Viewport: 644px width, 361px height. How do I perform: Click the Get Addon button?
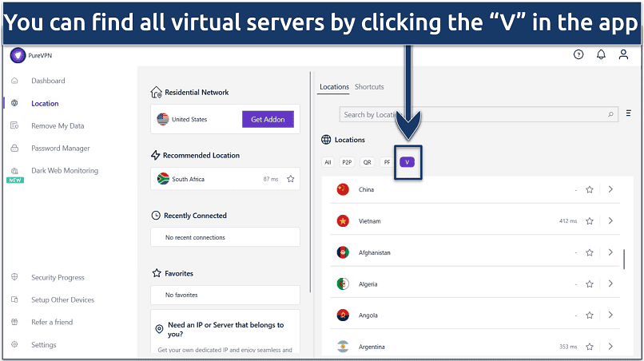(268, 119)
